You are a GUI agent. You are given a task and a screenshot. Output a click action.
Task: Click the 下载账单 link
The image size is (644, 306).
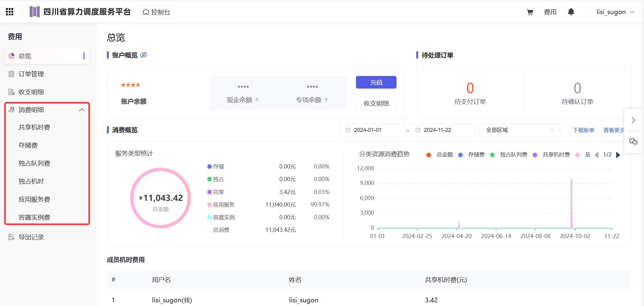coord(583,130)
